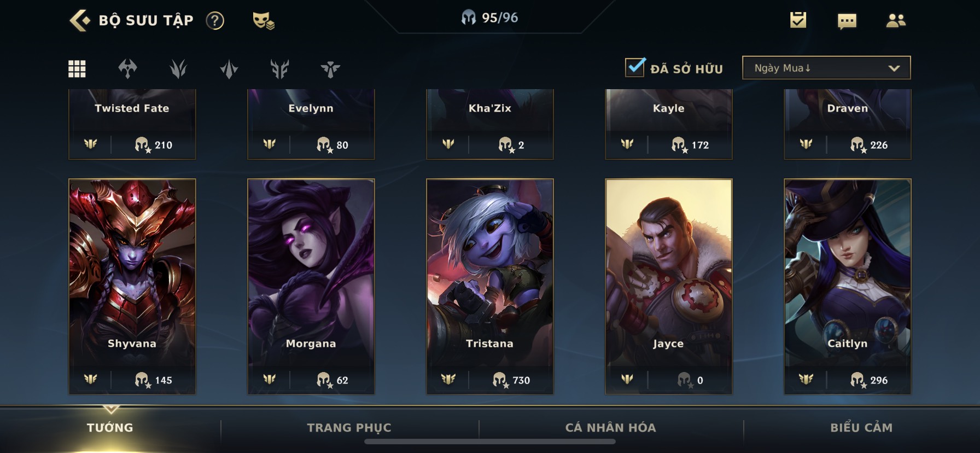Open the mask and coins icon
980x453 pixels.
(x=263, y=21)
